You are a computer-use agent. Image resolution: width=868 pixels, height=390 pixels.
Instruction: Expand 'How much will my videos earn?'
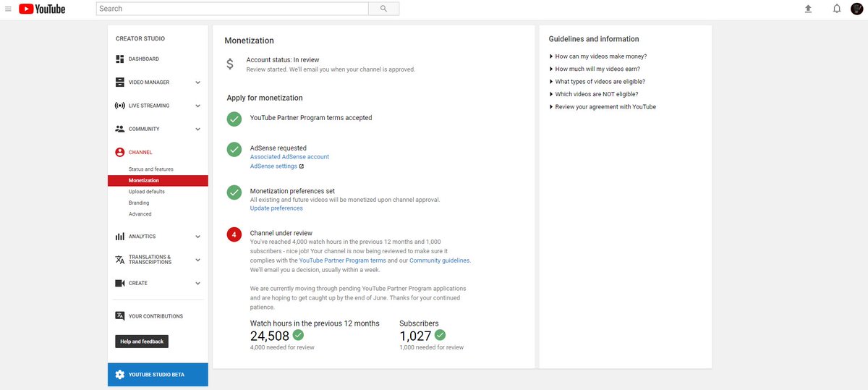595,69
